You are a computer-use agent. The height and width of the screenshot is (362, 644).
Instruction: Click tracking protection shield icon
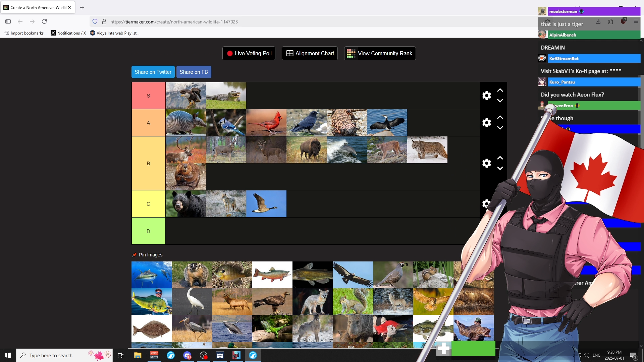[95, 22]
